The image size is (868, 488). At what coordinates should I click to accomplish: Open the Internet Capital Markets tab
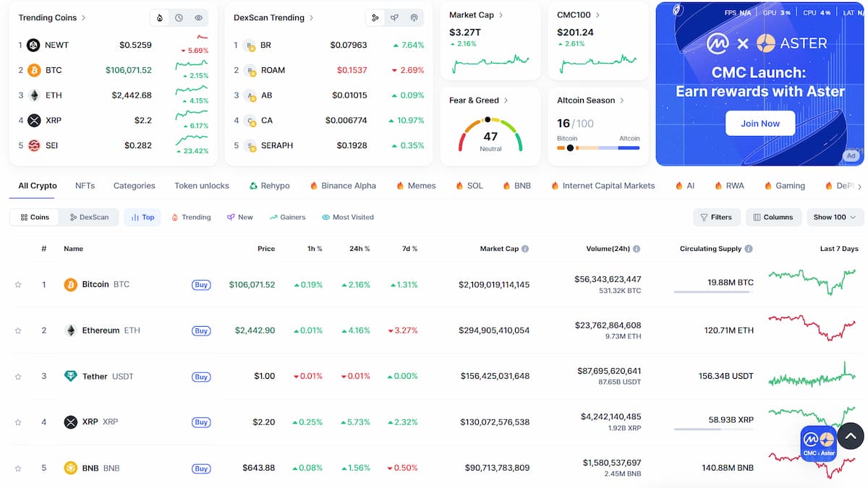pyautogui.click(x=603, y=186)
